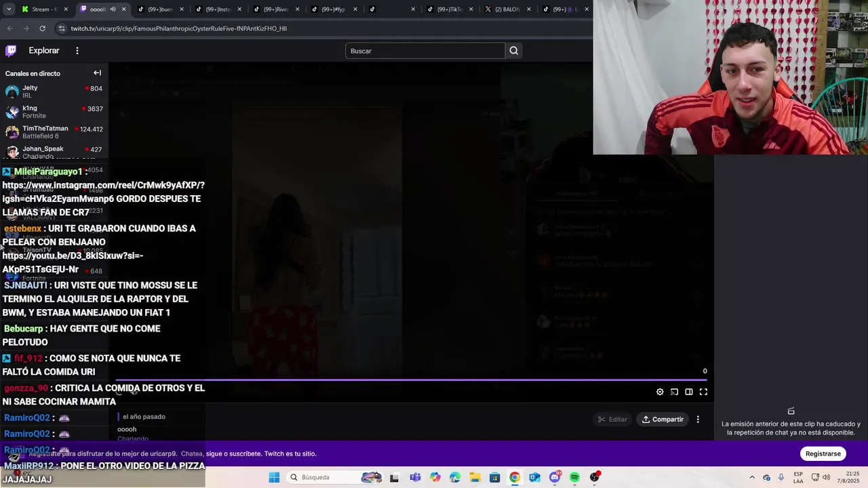868x488 pixels.
Task: Enter fullscreen on the clip player
Action: tap(703, 392)
